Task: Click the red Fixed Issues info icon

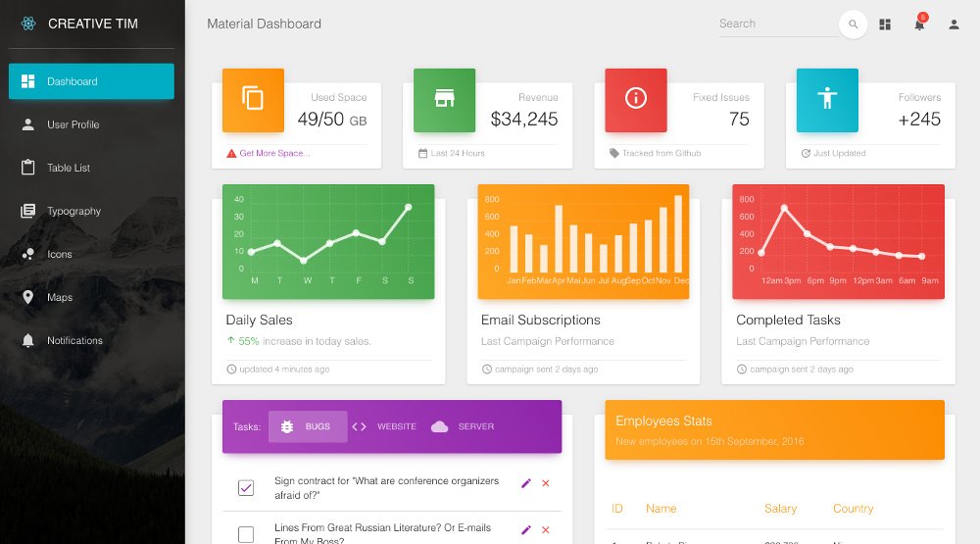Action: click(636, 99)
